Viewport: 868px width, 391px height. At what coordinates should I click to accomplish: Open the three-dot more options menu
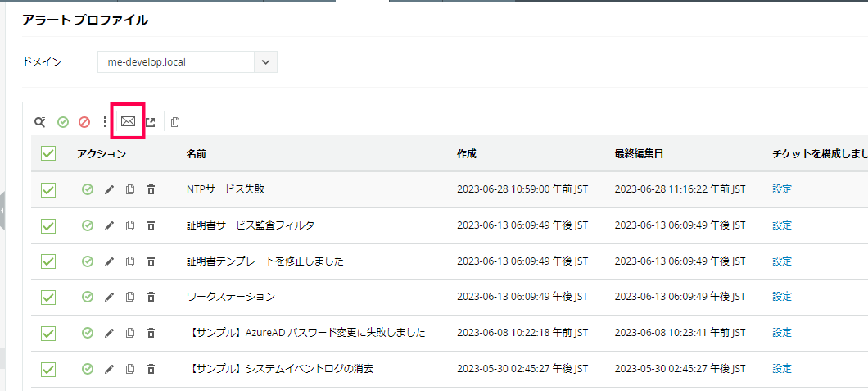click(105, 122)
